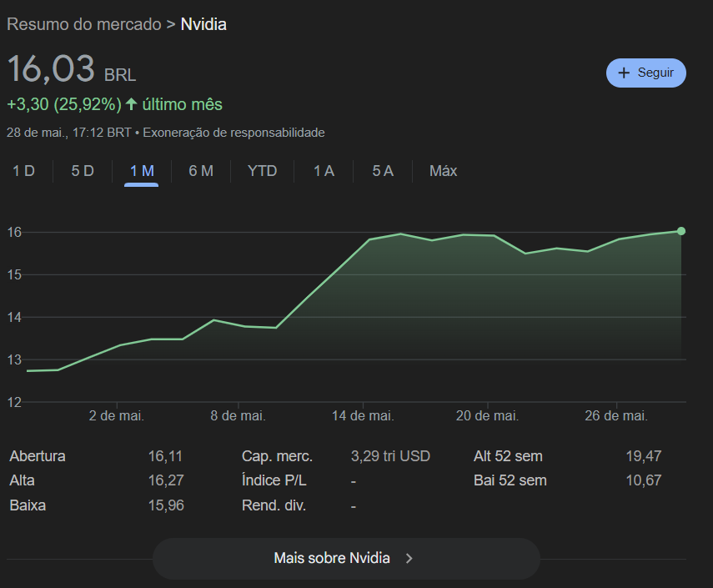
Task: Click the Índice P/L label
Action: coord(274,480)
